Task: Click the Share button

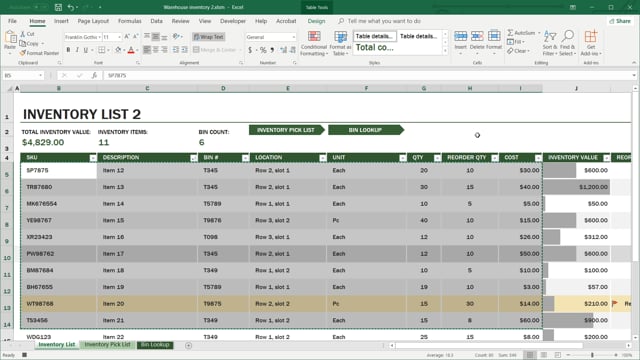Action: 620,21
